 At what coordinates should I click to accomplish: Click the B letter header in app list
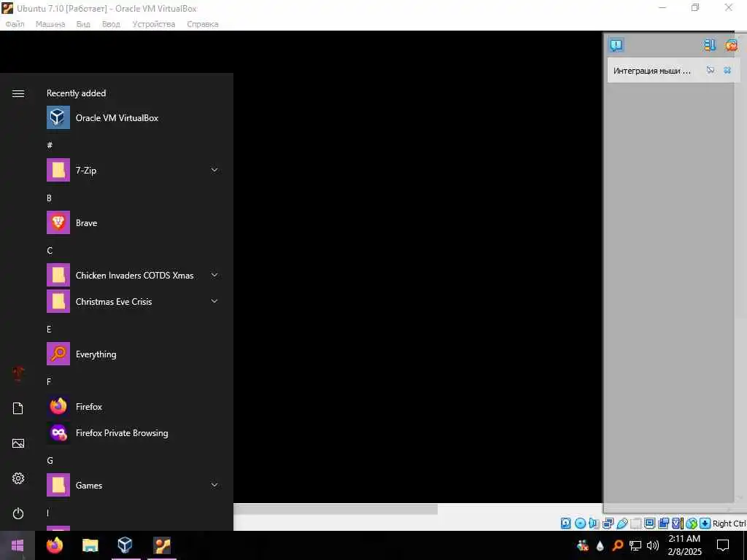pos(49,198)
